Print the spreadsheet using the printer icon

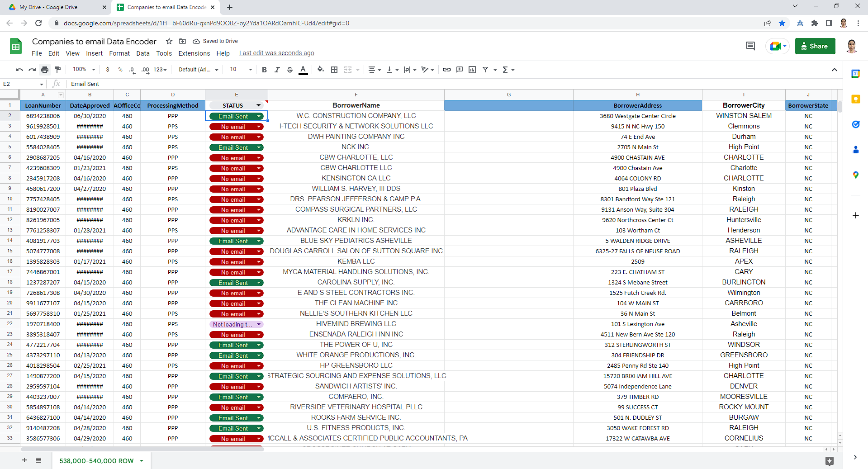[x=44, y=70]
